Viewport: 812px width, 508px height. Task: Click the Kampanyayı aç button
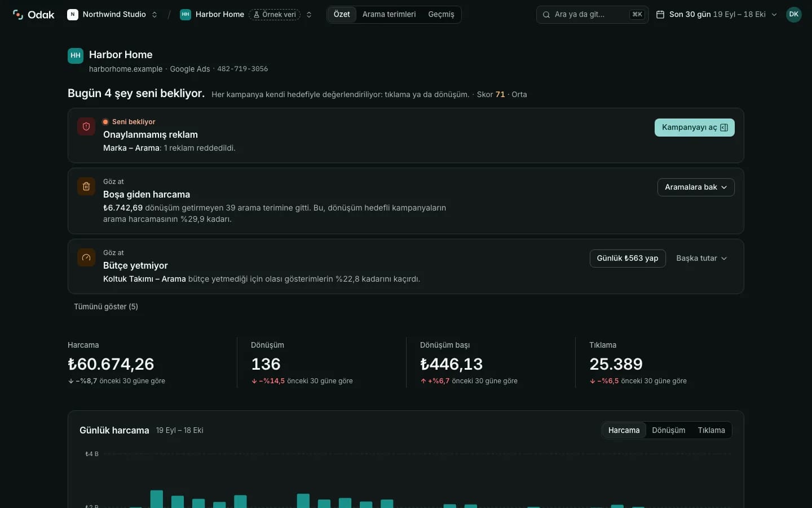pos(695,128)
